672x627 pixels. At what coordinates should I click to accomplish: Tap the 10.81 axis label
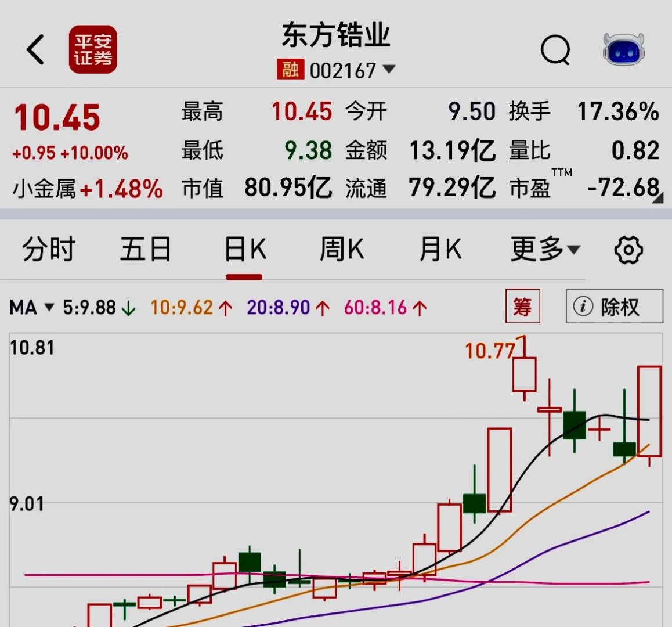[x=32, y=348]
